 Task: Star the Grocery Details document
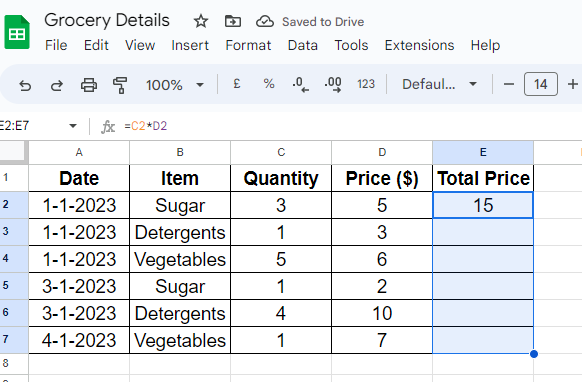coord(201,22)
